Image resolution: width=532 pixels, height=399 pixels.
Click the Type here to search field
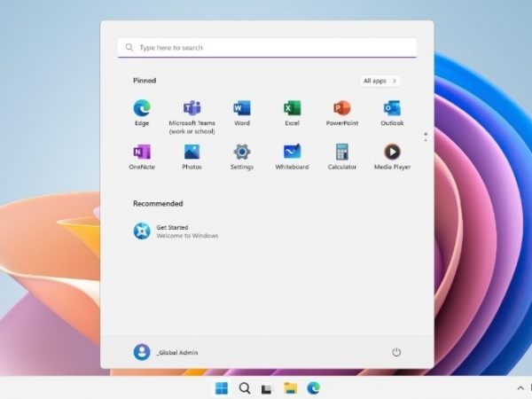pyautogui.click(x=267, y=48)
